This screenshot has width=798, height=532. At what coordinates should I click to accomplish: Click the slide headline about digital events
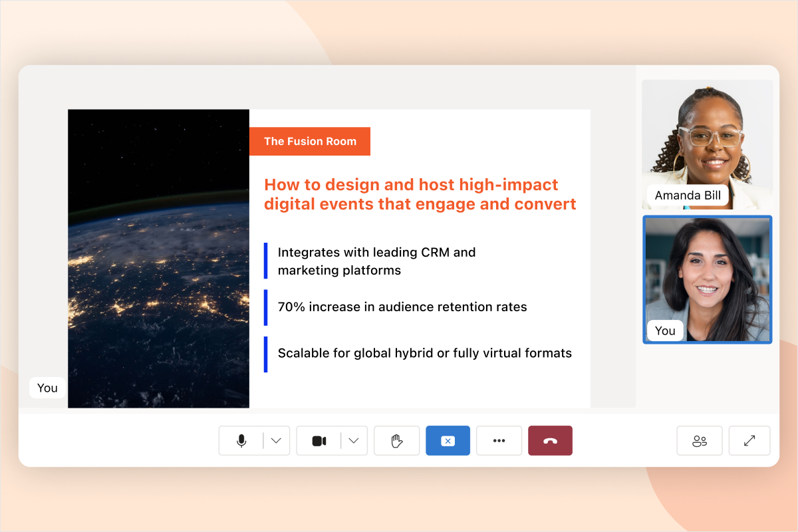click(420, 194)
